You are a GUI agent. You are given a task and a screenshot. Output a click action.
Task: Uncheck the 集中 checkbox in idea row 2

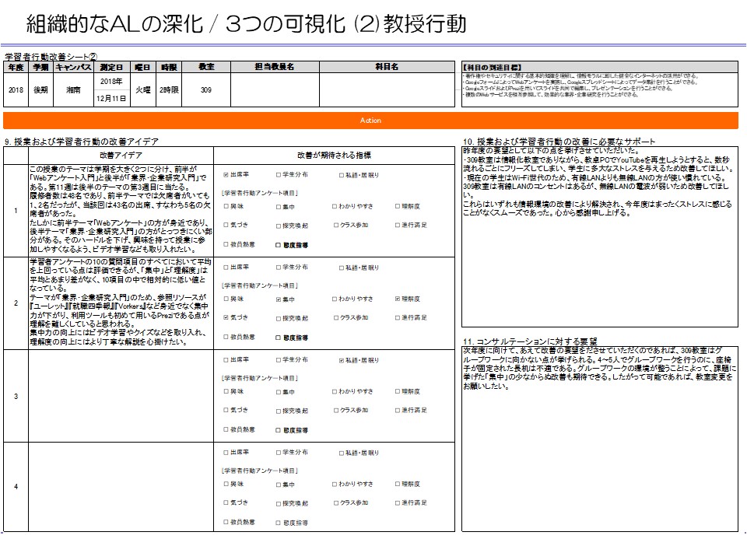click(279, 299)
